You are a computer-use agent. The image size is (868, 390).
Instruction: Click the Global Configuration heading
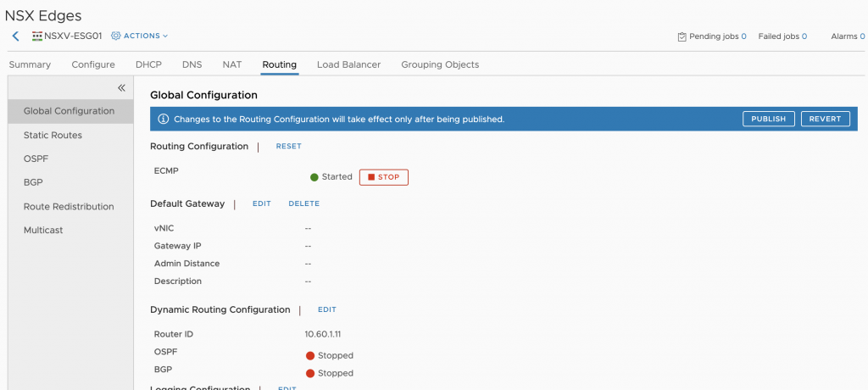tap(203, 95)
